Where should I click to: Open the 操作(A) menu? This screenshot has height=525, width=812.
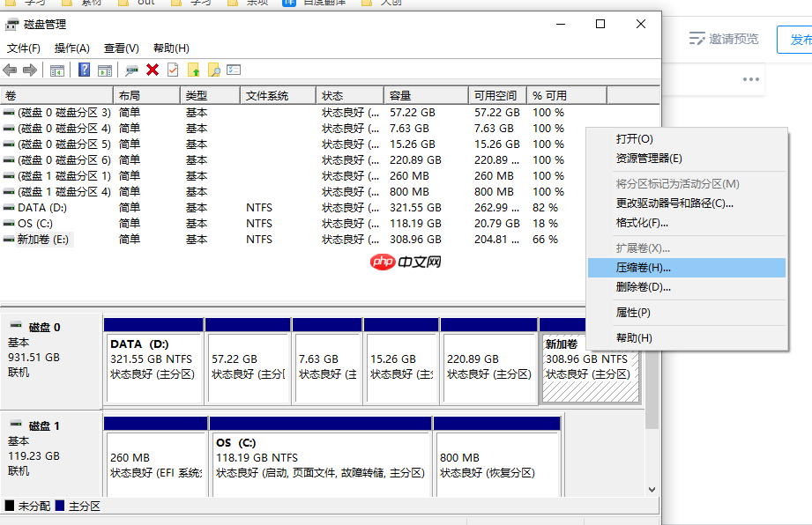[x=72, y=48]
